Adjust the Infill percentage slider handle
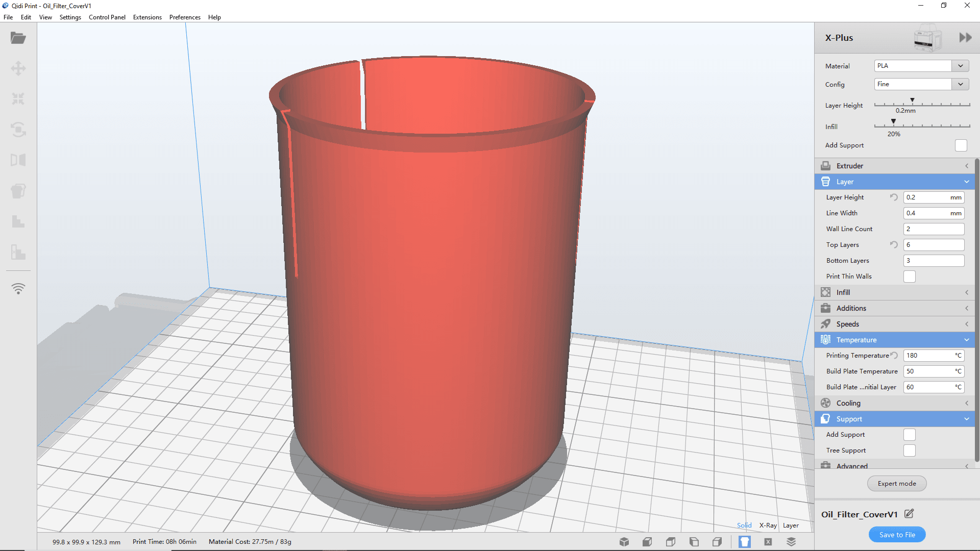Viewport: 980px width, 551px height. (x=893, y=121)
